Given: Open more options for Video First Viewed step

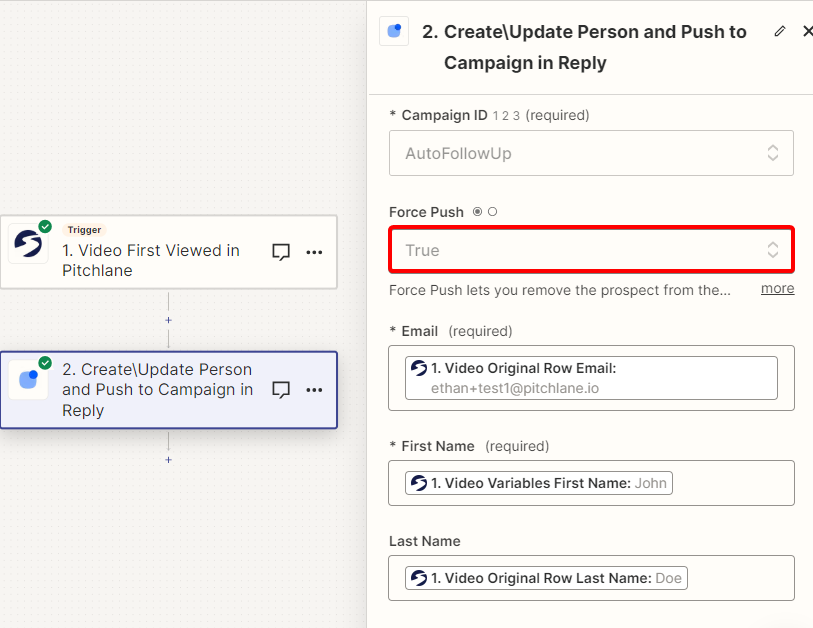Looking at the screenshot, I should tap(314, 252).
